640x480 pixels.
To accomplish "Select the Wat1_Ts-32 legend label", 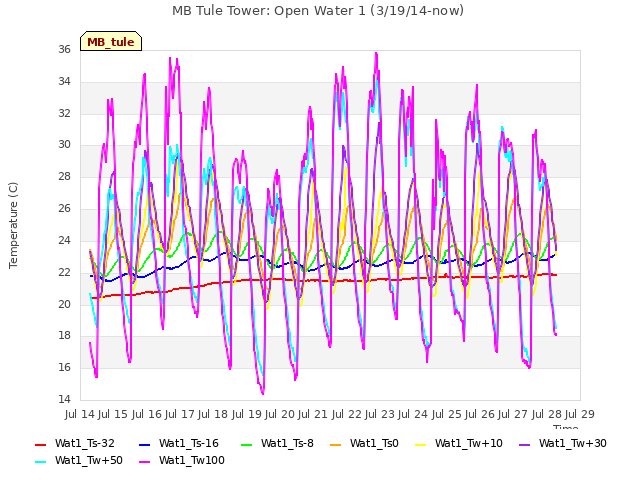I will click(85, 443).
